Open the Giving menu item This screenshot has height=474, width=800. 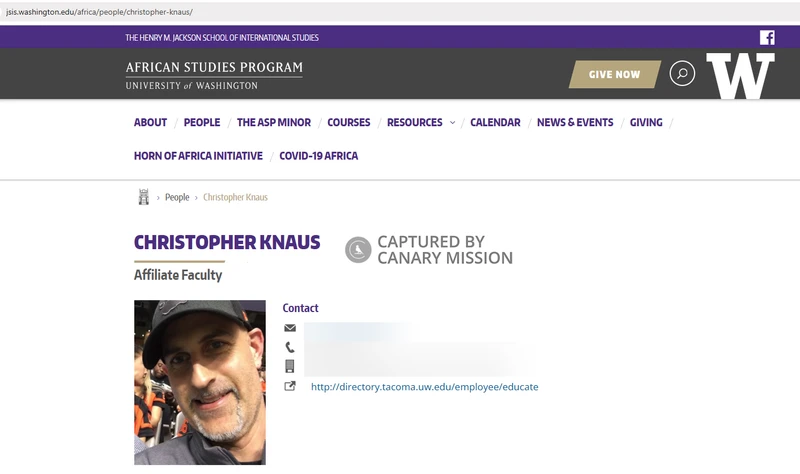pyautogui.click(x=646, y=122)
